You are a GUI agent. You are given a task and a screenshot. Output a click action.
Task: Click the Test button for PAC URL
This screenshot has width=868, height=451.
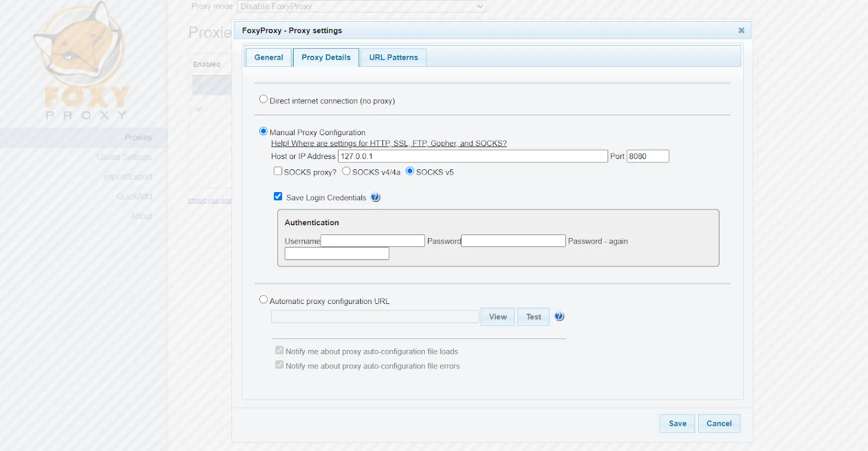coord(533,317)
